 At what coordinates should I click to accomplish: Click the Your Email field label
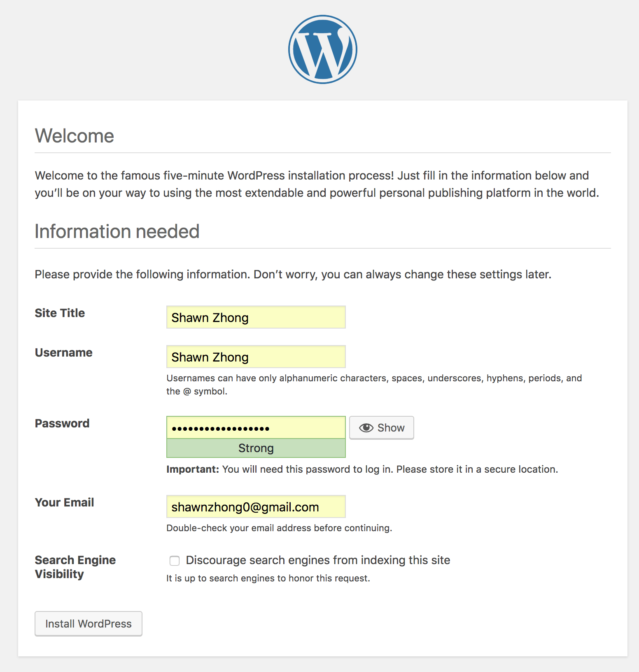tap(64, 502)
